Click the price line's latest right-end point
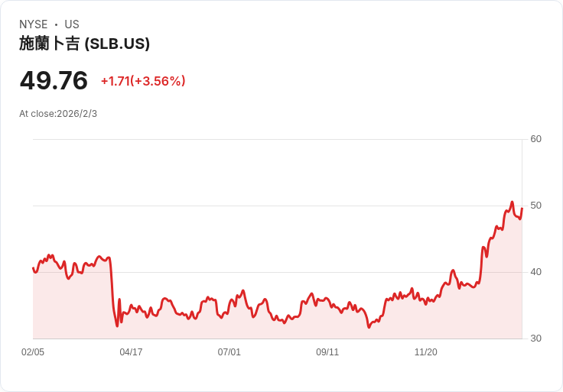The width and height of the screenshot is (563, 392). click(x=522, y=208)
